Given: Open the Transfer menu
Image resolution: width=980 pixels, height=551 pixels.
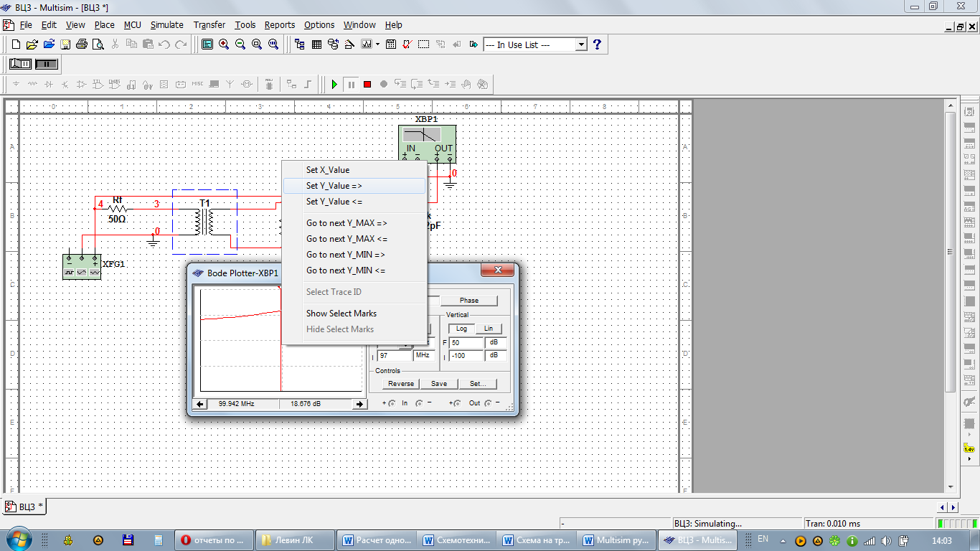Looking at the screenshot, I should click(209, 24).
